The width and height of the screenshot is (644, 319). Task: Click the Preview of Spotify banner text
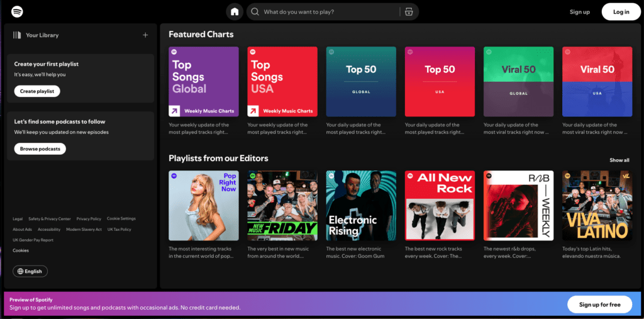(31, 300)
